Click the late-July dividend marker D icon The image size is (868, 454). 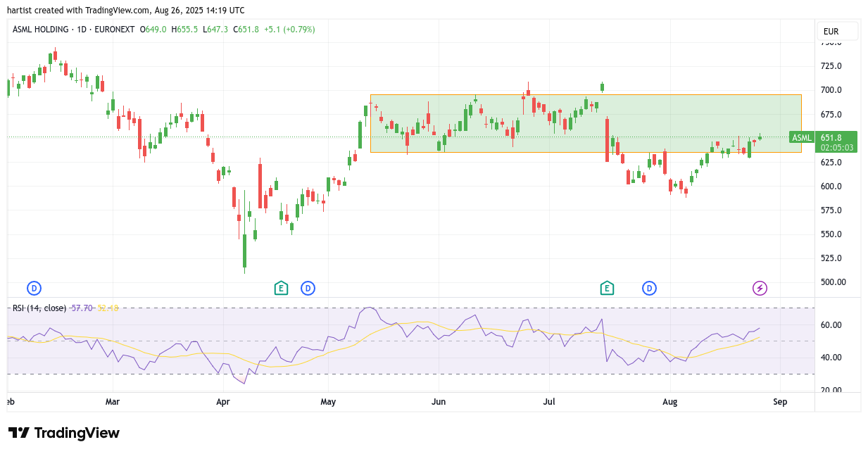point(649,288)
